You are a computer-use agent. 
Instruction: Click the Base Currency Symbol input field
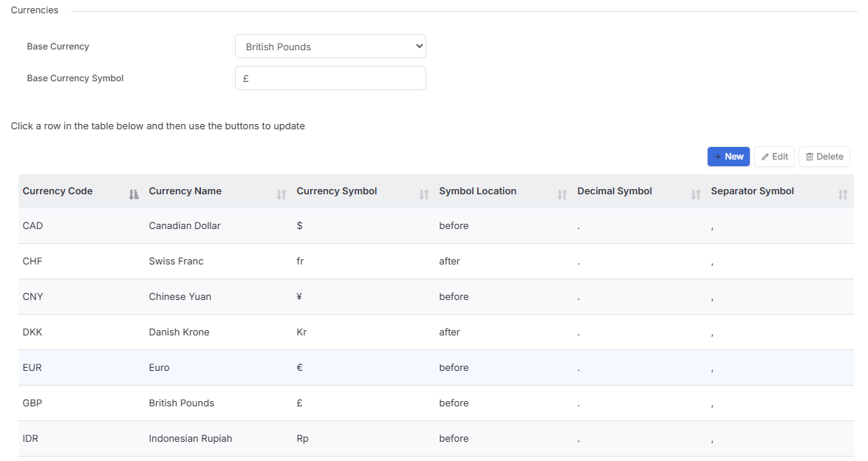330,78
